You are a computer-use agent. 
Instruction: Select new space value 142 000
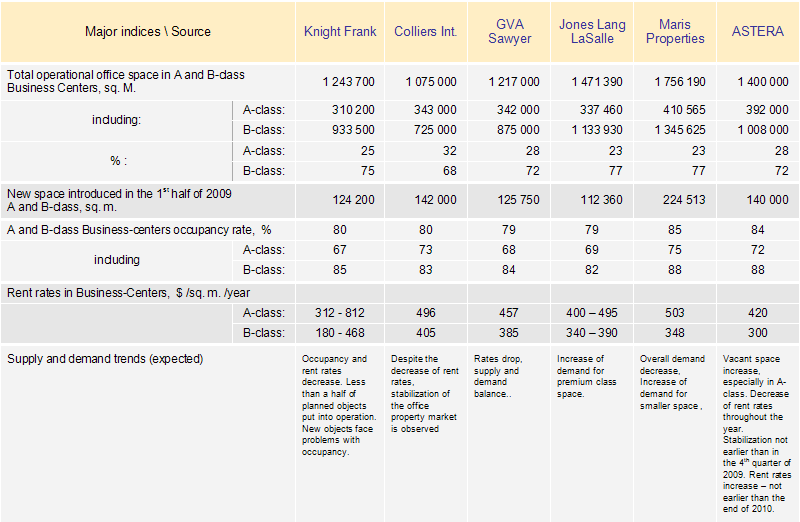pyautogui.click(x=435, y=200)
